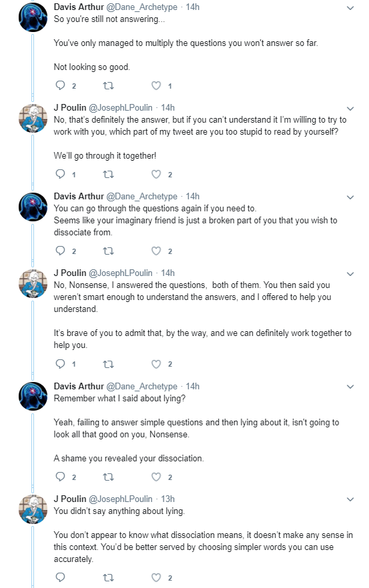
Task: Retweet the "Not looking so good" tweet
Action: click(108, 86)
